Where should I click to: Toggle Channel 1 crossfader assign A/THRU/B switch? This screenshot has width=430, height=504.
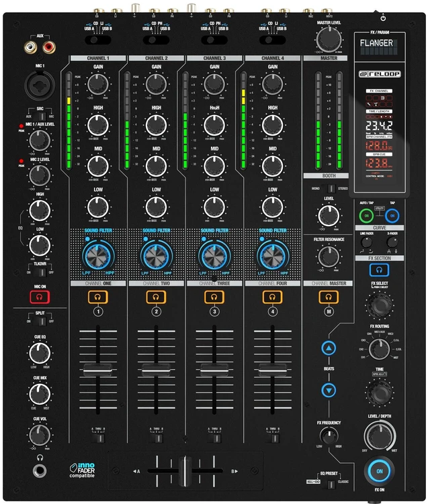tap(98, 438)
